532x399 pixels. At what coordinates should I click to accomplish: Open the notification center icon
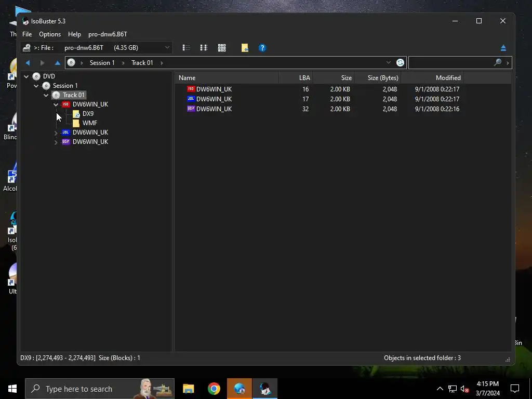tap(515, 389)
